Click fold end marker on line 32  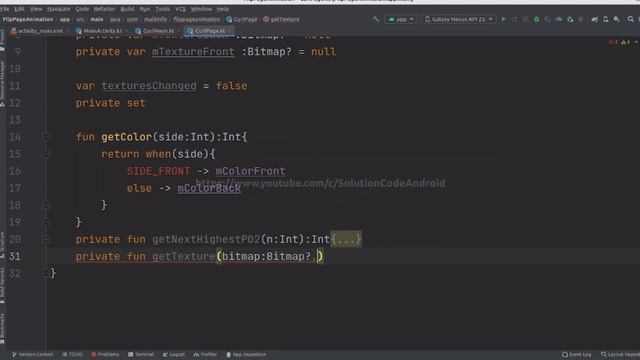pos(46,273)
